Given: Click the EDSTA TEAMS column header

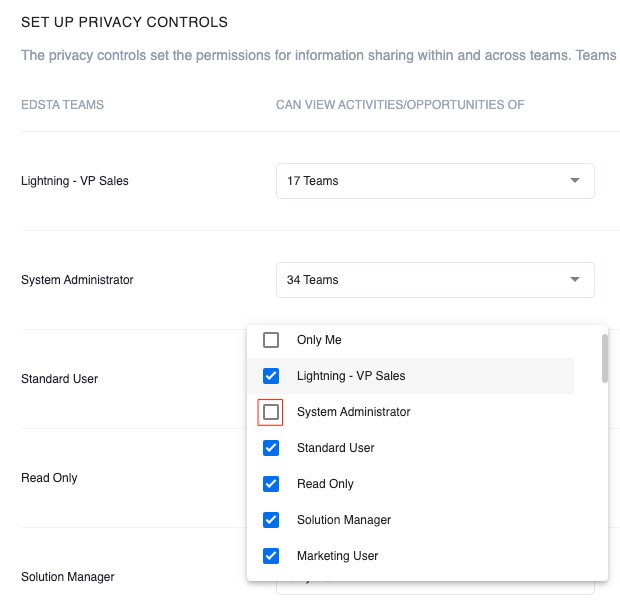Looking at the screenshot, I should pos(62,105).
